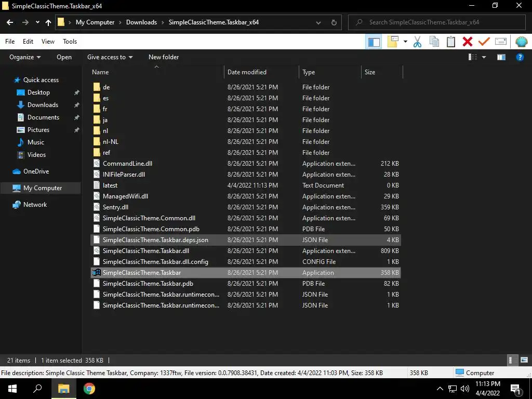Open the Tools menu
The width and height of the screenshot is (532, 399).
pyautogui.click(x=70, y=42)
